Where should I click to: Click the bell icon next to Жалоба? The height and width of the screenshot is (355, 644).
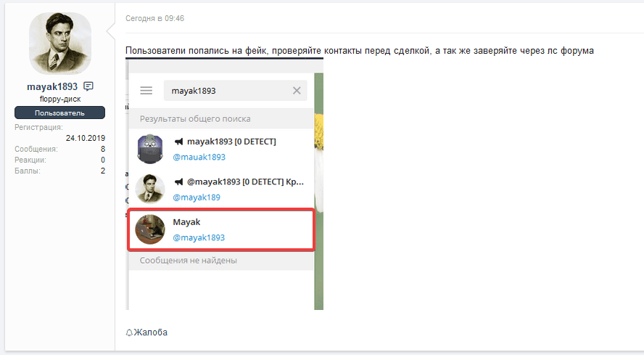(129, 332)
